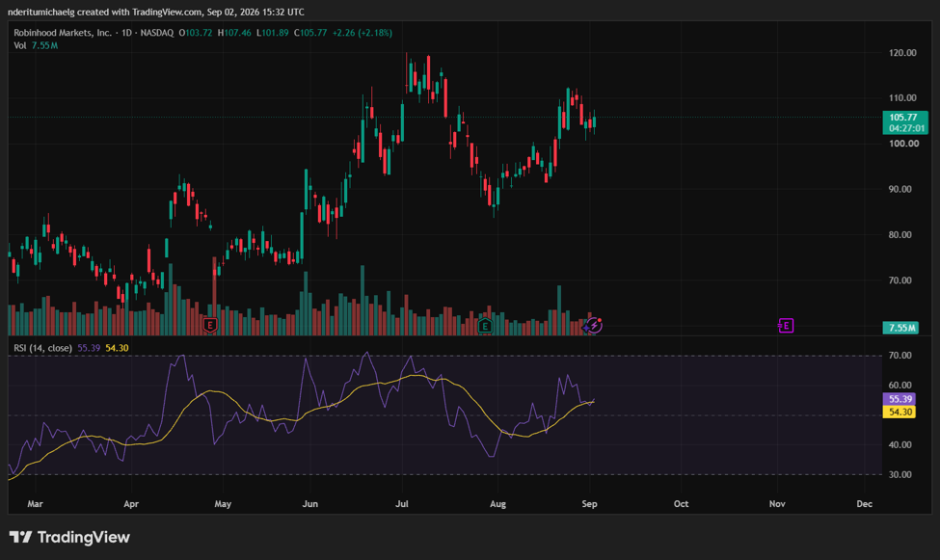940x560 pixels.
Task: Click the 30.00 RSI axis label
Action: [900, 474]
